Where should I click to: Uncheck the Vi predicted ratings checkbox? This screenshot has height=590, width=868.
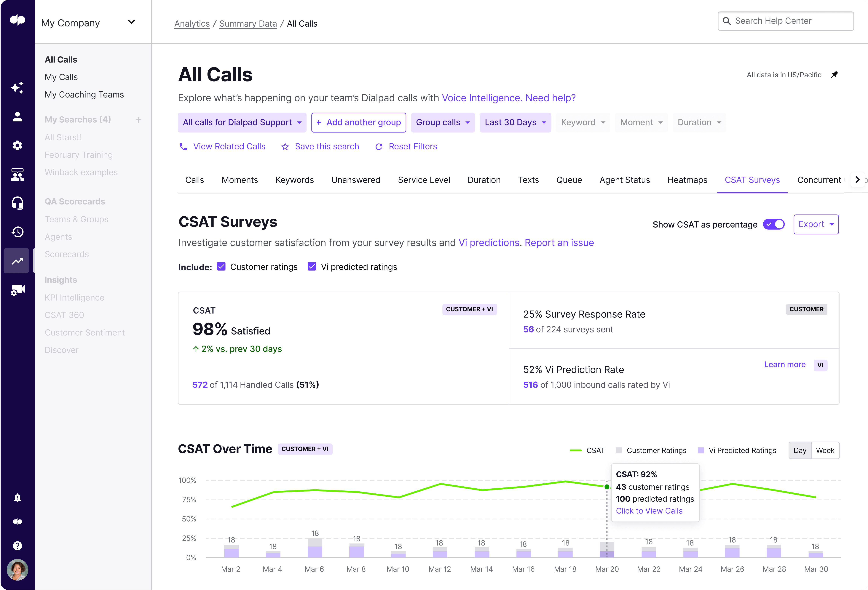(x=312, y=267)
